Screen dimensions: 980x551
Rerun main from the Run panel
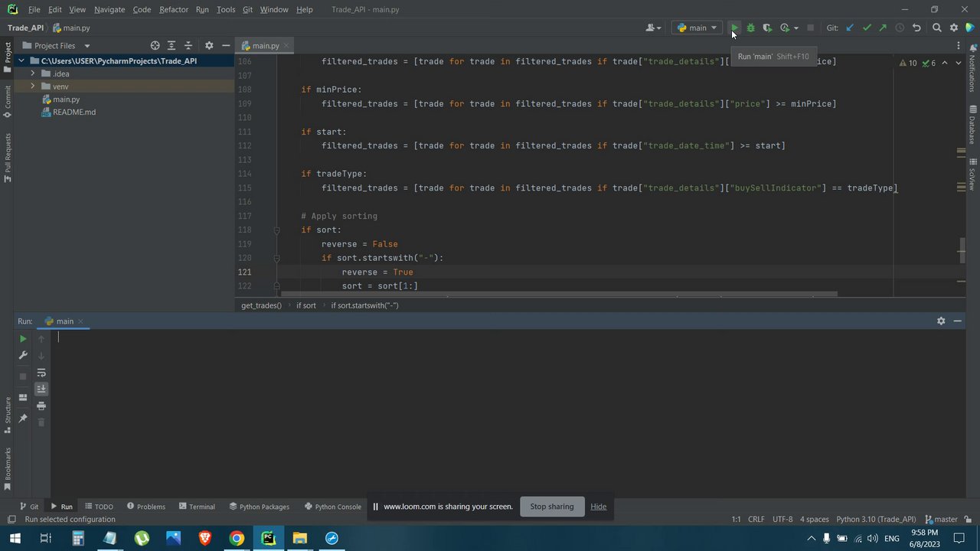(x=23, y=338)
